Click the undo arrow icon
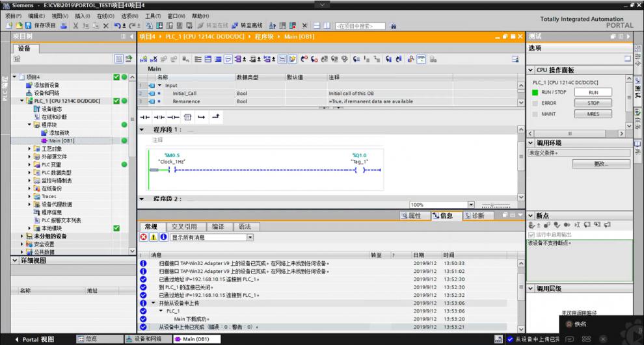The image size is (644, 345). (x=118, y=25)
